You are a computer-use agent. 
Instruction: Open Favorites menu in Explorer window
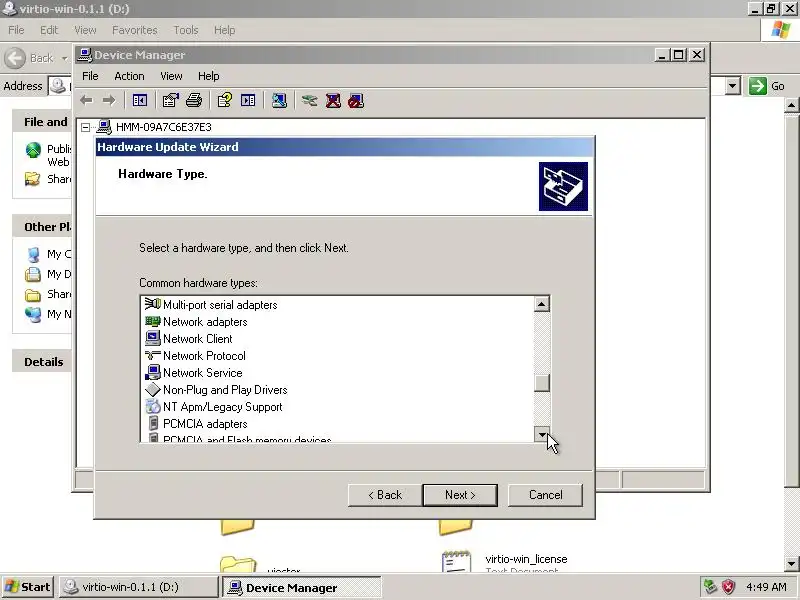135,30
